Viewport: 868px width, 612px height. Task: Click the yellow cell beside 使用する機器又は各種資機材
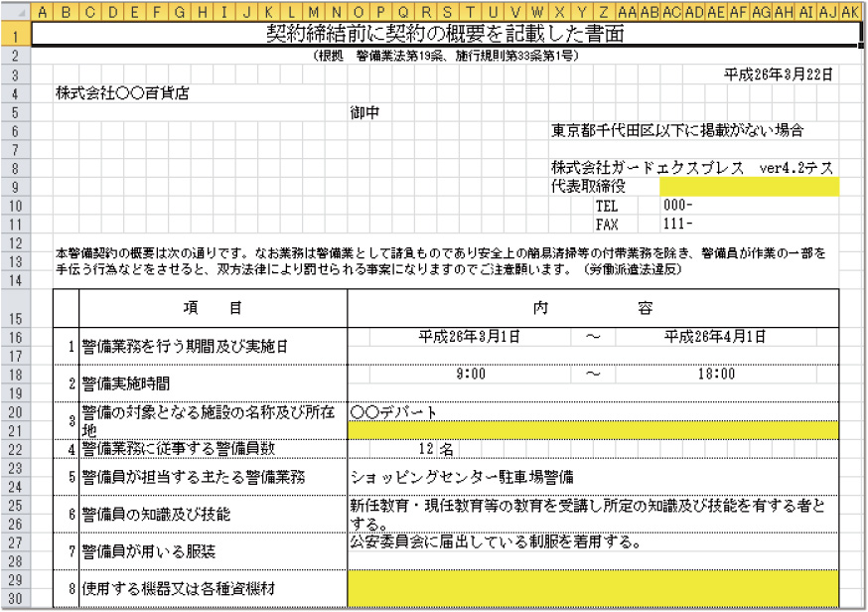[593, 588]
